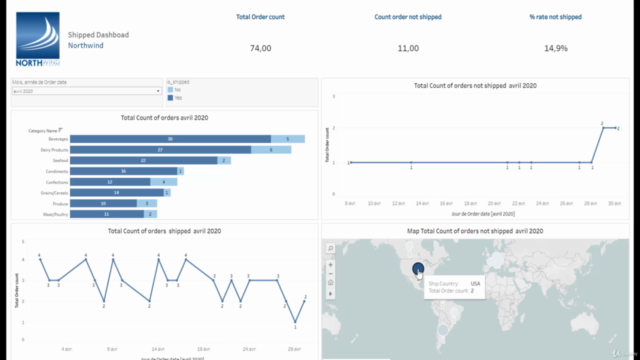Screen dimensions: 640x360
Task: Open the Mois, année de Order date dropdown
Action: pos(87,91)
